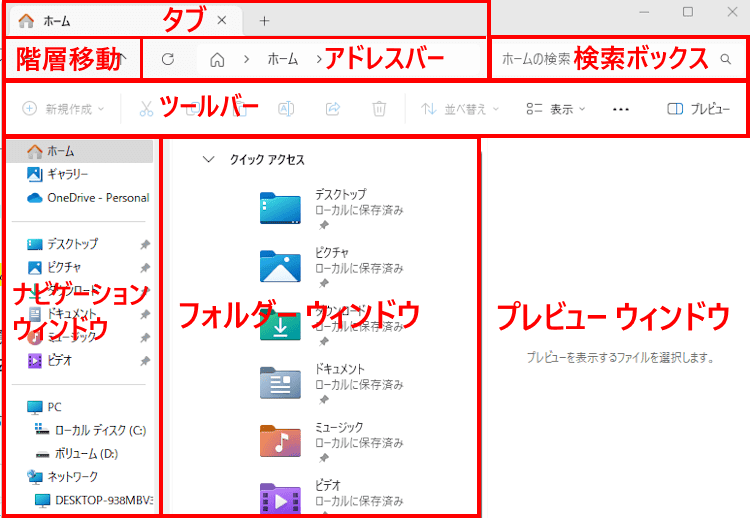The image size is (750, 518).
Task: Click the refresh icon beside the address bar
Action: (x=168, y=59)
